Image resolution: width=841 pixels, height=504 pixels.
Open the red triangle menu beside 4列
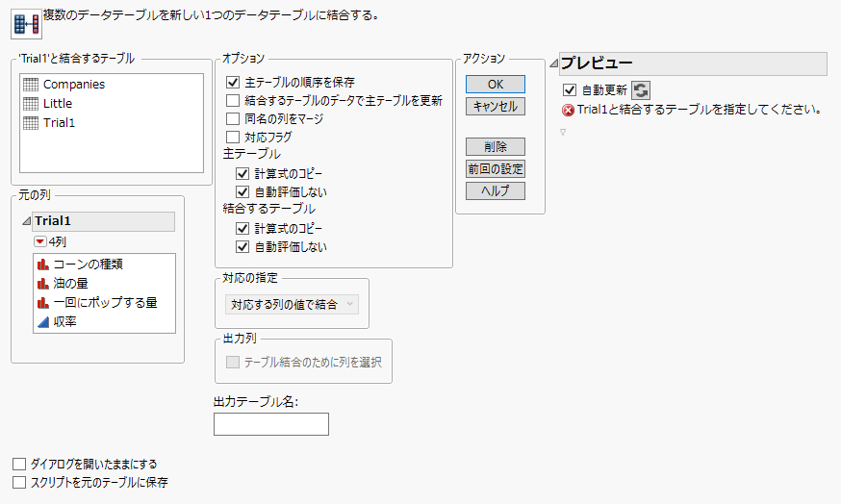tap(39, 241)
